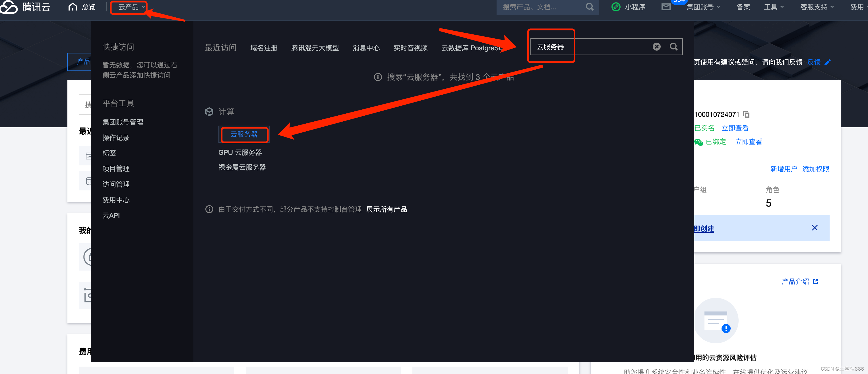Open recent item 实时音视频
Image resolution: width=868 pixels, height=374 pixels.
(411, 48)
